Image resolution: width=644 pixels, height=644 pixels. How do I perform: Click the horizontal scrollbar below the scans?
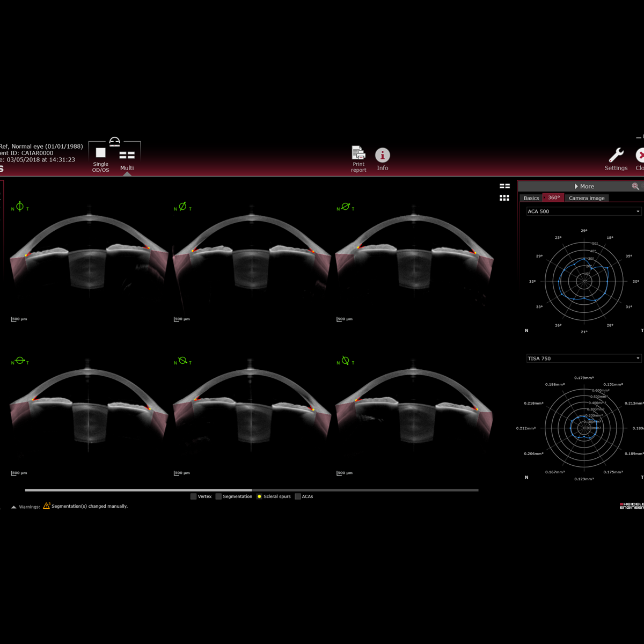pos(251,490)
